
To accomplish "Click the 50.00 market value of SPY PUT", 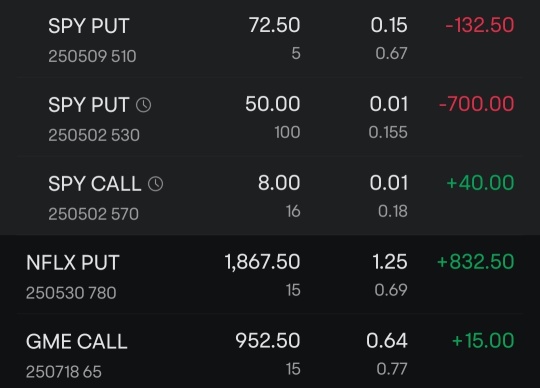I will [x=273, y=104].
